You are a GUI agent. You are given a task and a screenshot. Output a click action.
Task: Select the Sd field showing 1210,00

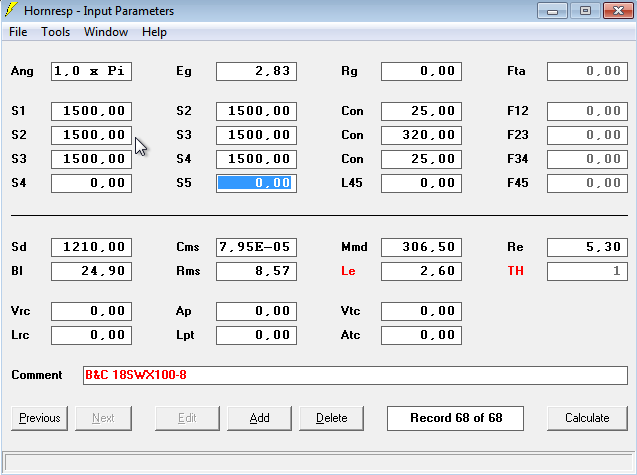pyautogui.click(x=91, y=247)
